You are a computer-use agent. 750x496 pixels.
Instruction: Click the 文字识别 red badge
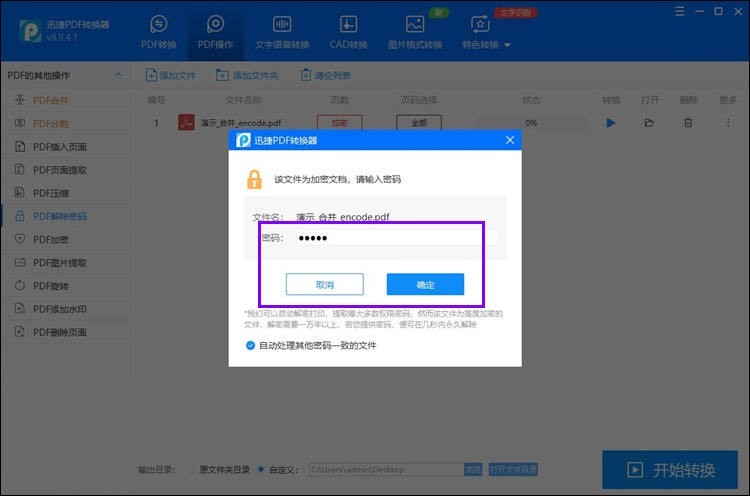coord(516,12)
